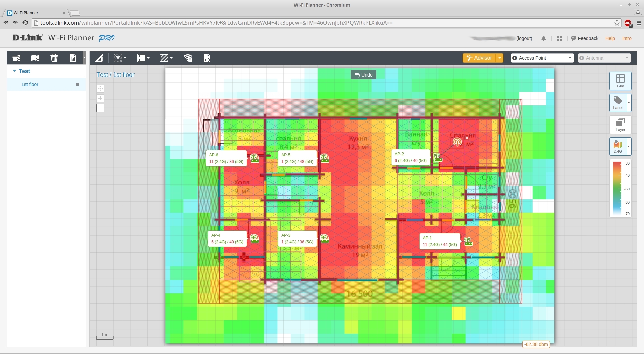
Task: Select the scale ruler tool
Action: [x=99, y=58]
